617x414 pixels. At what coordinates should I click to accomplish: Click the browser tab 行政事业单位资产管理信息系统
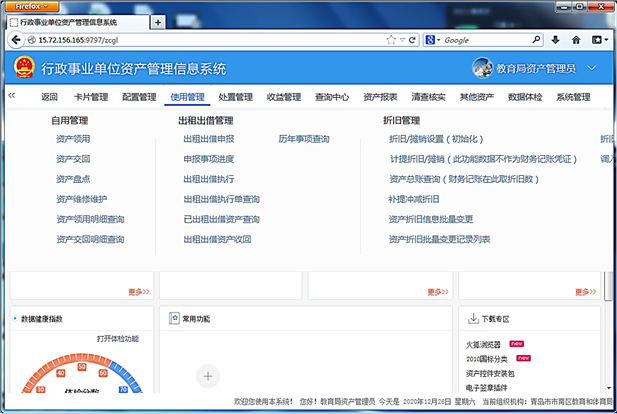tap(78, 22)
